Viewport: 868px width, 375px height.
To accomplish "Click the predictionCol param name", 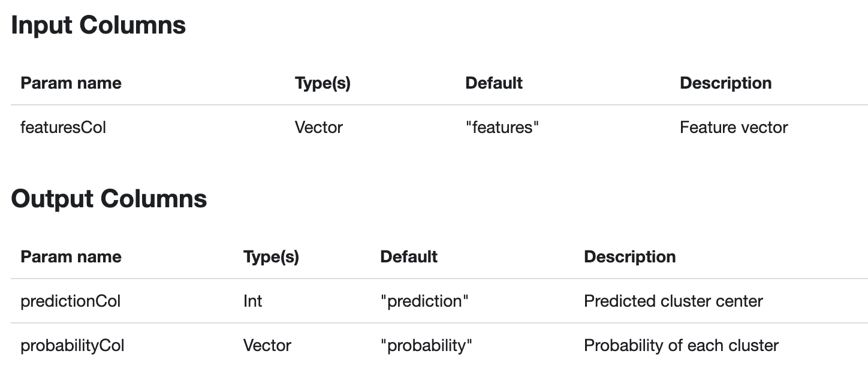I will pos(70,301).
